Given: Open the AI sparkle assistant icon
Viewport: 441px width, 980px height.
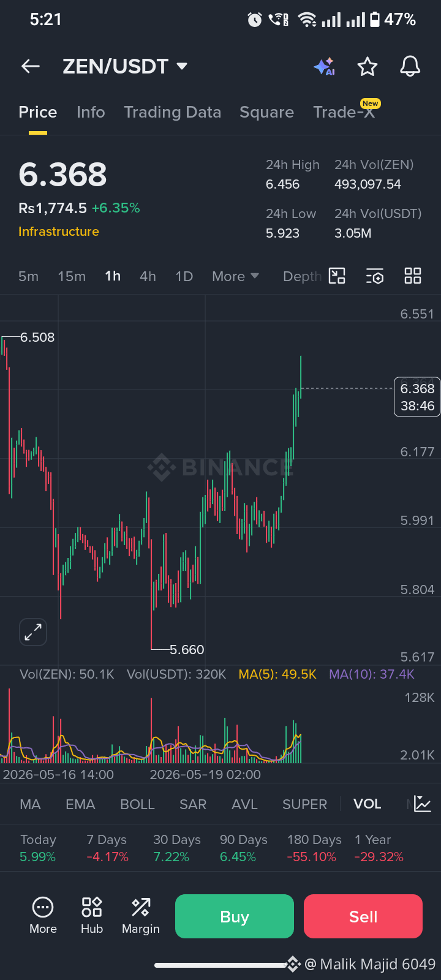Looking at the screenshot, I should coord(324,66).
